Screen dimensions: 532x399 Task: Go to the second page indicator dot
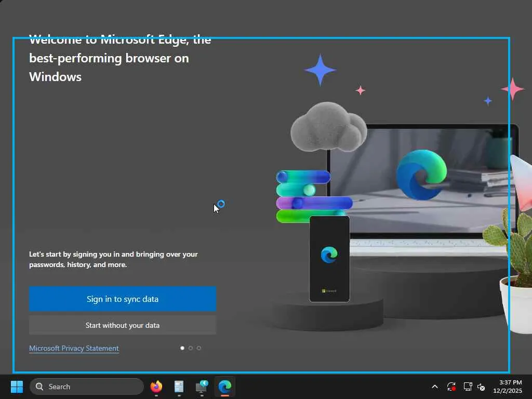coord(191,348)
